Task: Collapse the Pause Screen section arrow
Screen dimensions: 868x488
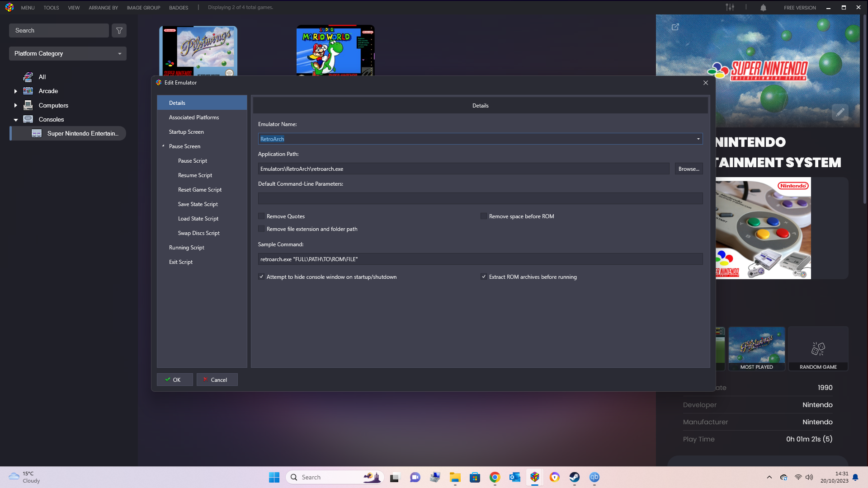Action: [163, 146]
